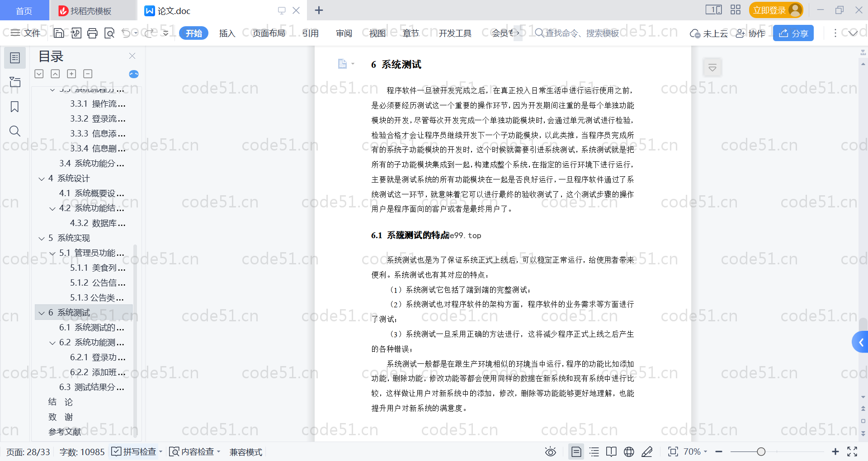The height and width of the screenshot is (461, 868).
Task: Click collapse all levels icon in 目录
Action: coord(55,74)
